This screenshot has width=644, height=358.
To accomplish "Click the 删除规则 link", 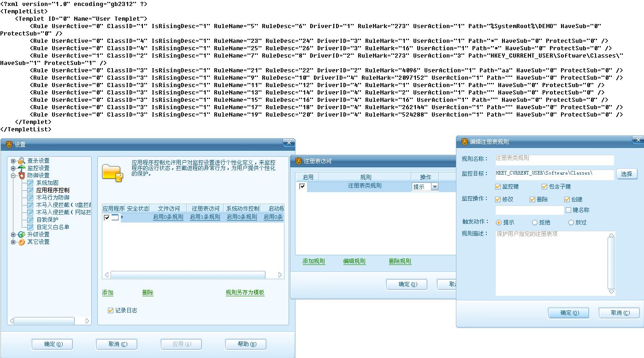I will tap(400, 262).
